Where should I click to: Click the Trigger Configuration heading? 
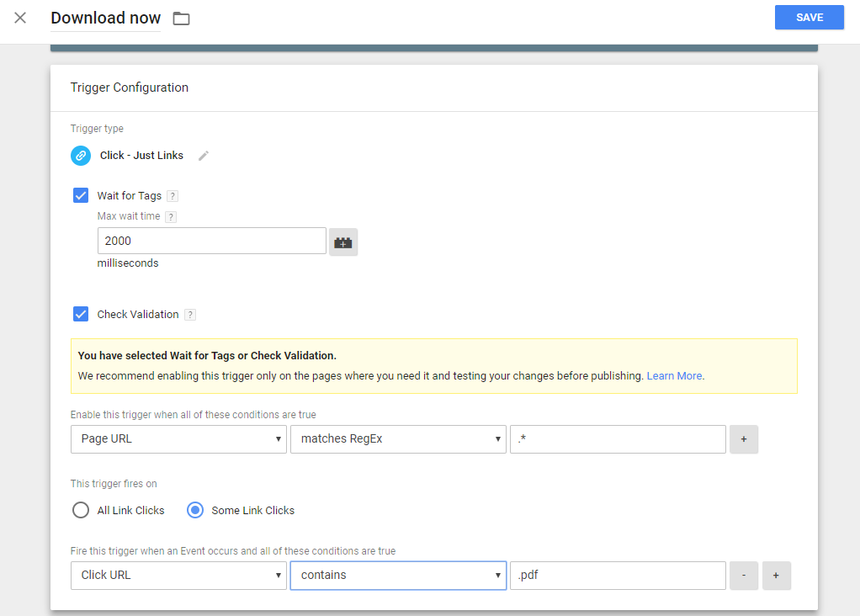pos(130,88)
